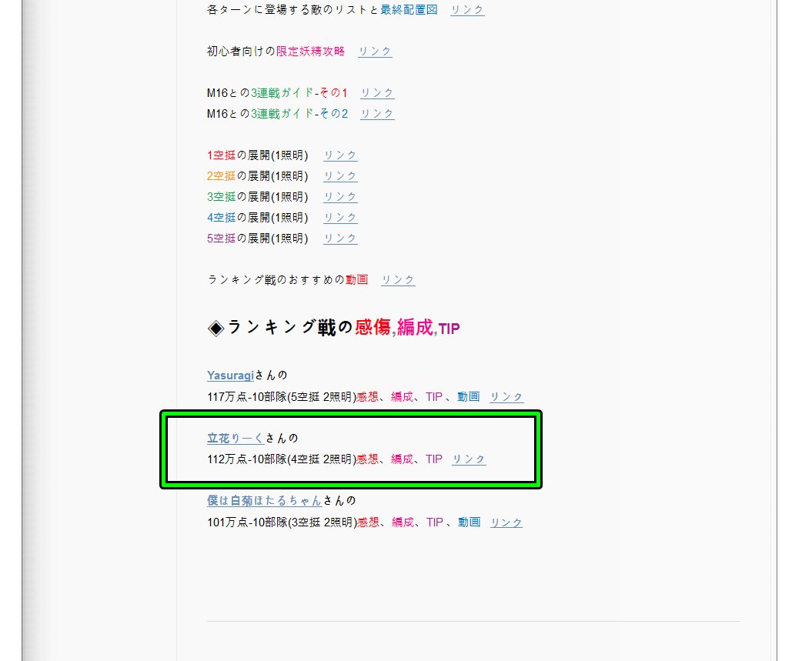Open the 4空挺の展開 link
The height and width of the screenshot is (661, 812).
(x=340, y=218)
